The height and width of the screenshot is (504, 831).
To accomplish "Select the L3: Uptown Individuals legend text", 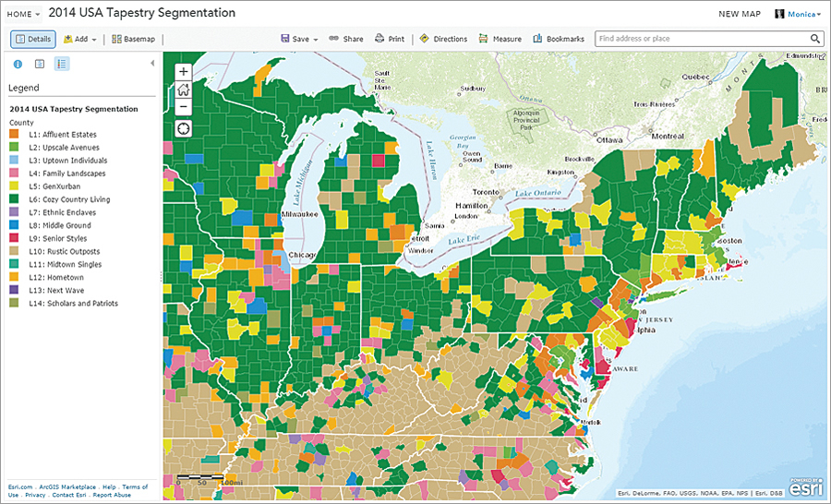I will [67, 161].
